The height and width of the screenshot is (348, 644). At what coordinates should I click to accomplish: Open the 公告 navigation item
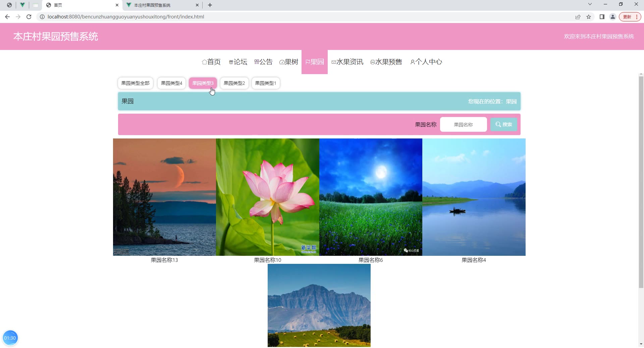click(x=264, y=62)
